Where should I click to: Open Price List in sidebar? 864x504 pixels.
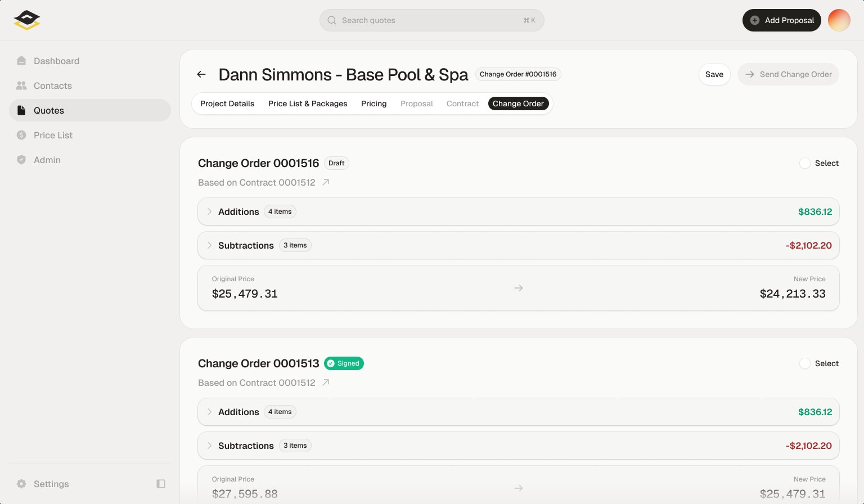(90, 135)
